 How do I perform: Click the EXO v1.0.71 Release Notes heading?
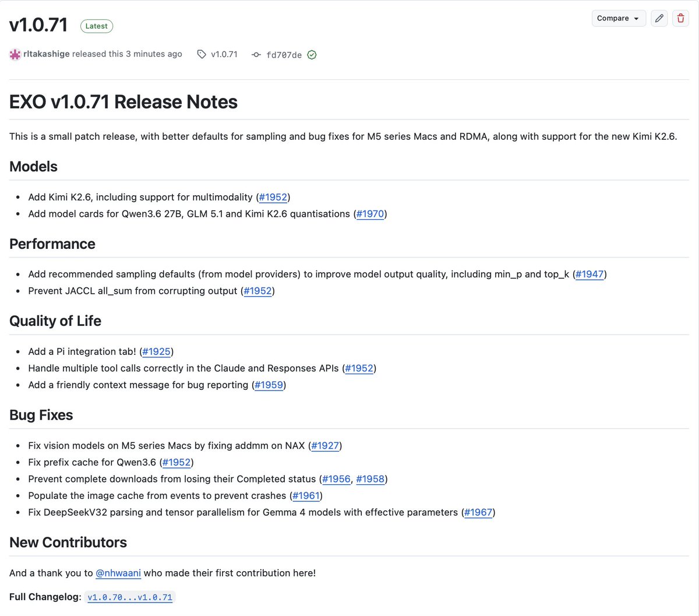123,102
